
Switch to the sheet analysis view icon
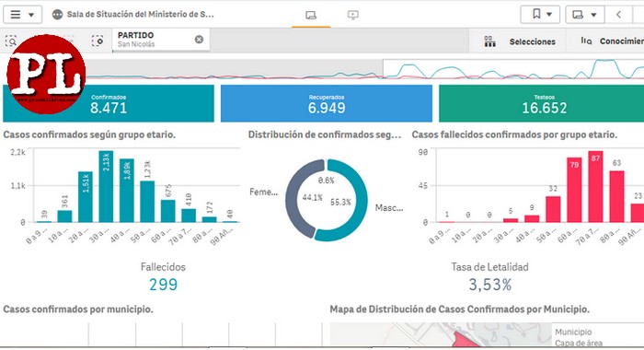311,16
